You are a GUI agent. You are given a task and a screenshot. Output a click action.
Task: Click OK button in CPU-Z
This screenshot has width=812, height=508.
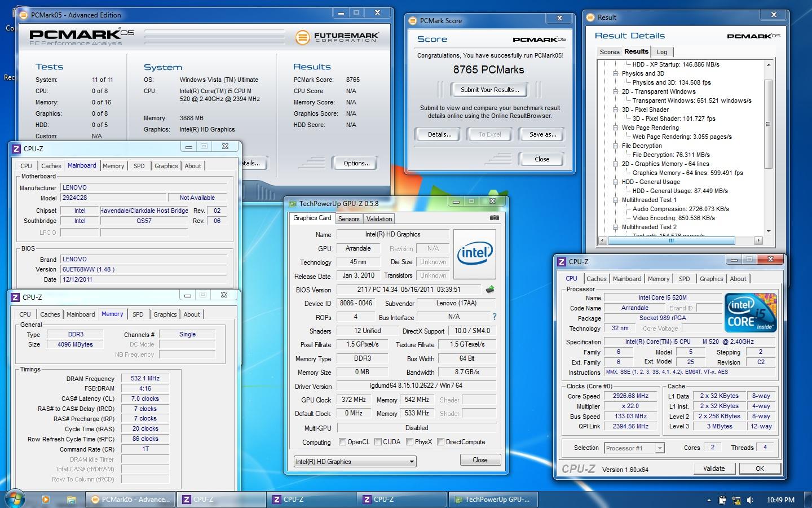click(x=760, y=468)
